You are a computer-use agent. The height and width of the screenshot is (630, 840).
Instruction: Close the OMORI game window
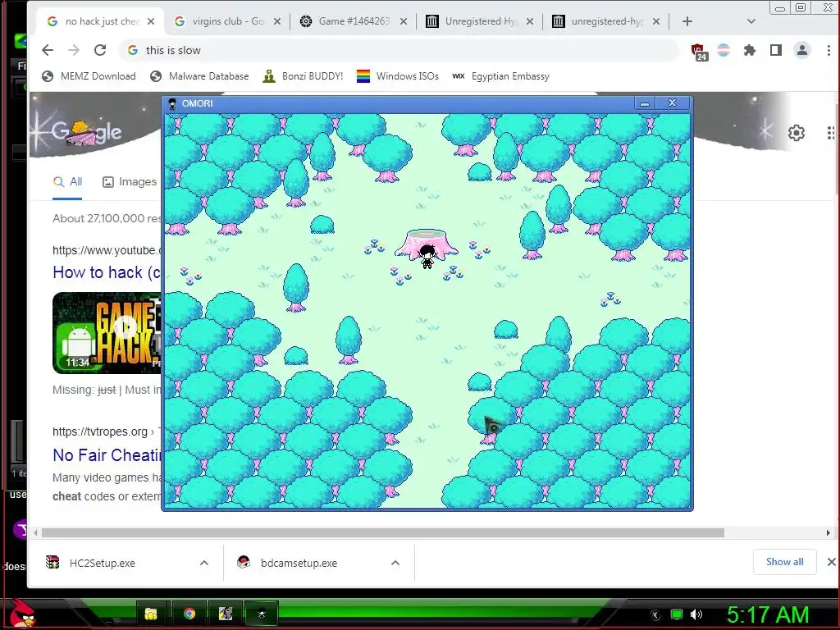[x=673, y=103]
